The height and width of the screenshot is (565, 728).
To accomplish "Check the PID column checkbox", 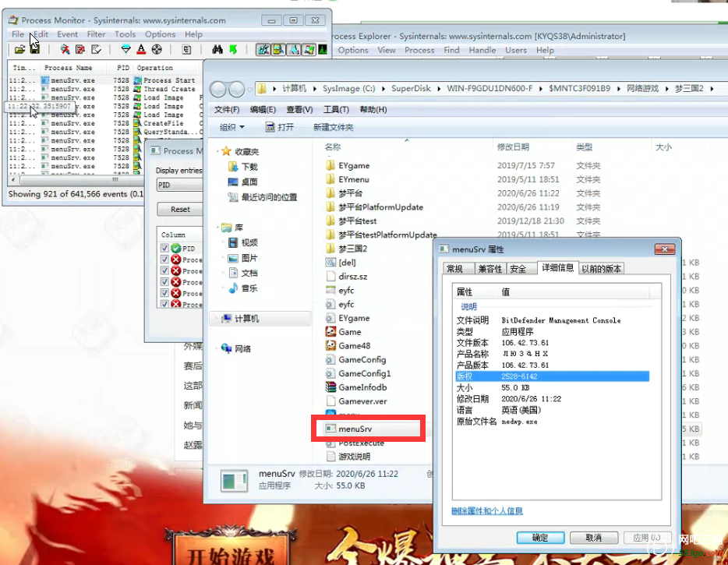I will 164,249.
